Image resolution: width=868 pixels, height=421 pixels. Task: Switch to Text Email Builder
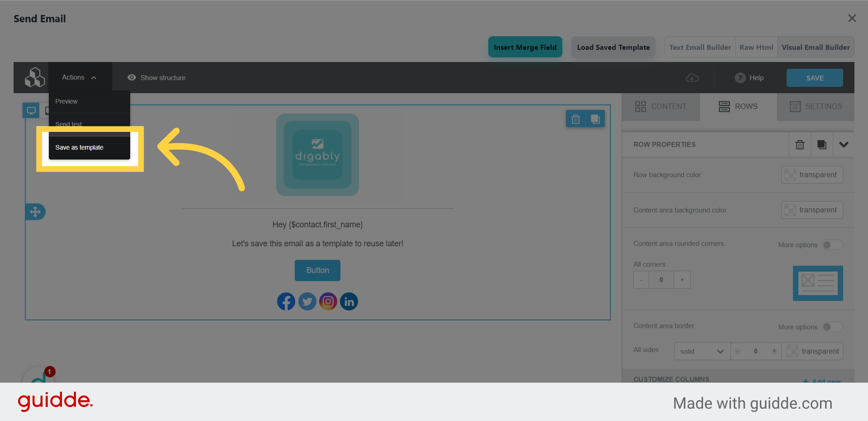coord(700,47)
